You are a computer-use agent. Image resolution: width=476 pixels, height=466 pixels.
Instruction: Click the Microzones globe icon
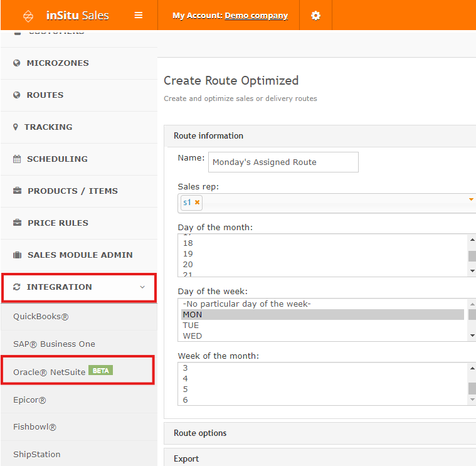17,63
